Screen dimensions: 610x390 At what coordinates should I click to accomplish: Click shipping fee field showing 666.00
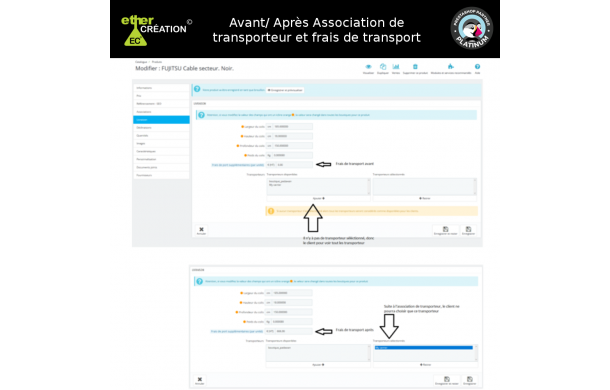tap(293, 331)
